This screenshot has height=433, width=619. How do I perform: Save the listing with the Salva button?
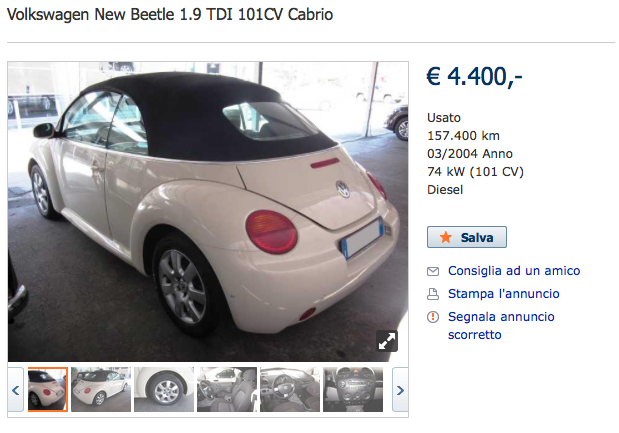click(x=467, y=237)
